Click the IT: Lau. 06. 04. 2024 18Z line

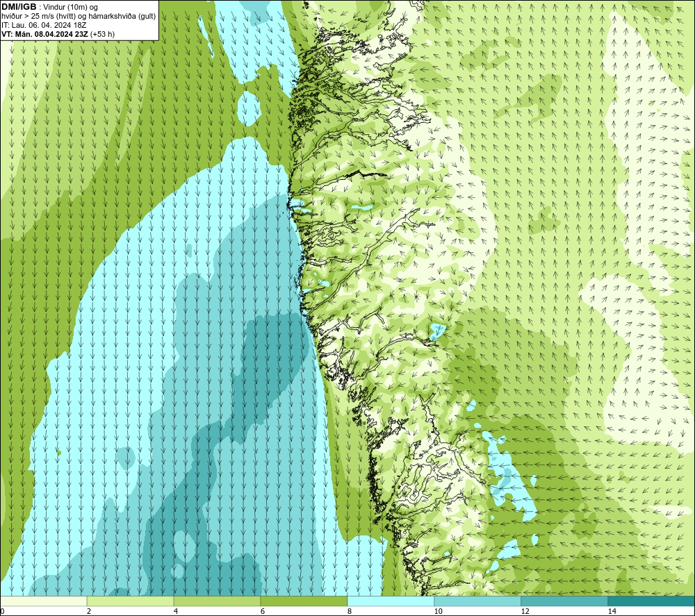click(44, 25)
